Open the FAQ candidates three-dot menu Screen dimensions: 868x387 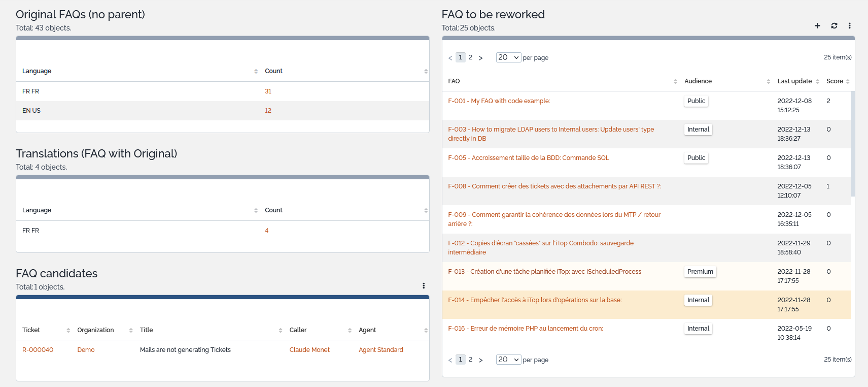point(424,286)
